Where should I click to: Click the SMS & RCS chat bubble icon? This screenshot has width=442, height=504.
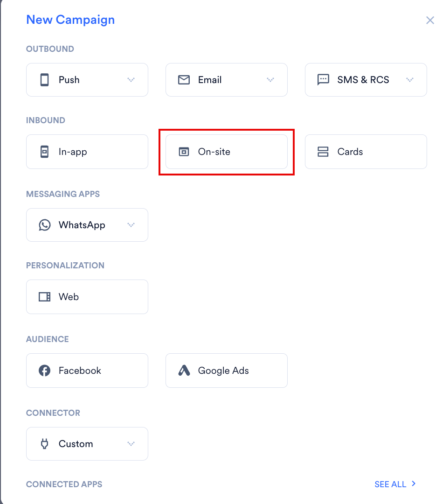[x=323, y=80]
